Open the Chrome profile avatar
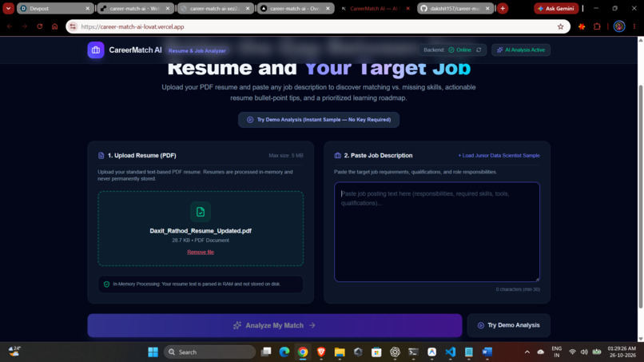 point(619,26)
